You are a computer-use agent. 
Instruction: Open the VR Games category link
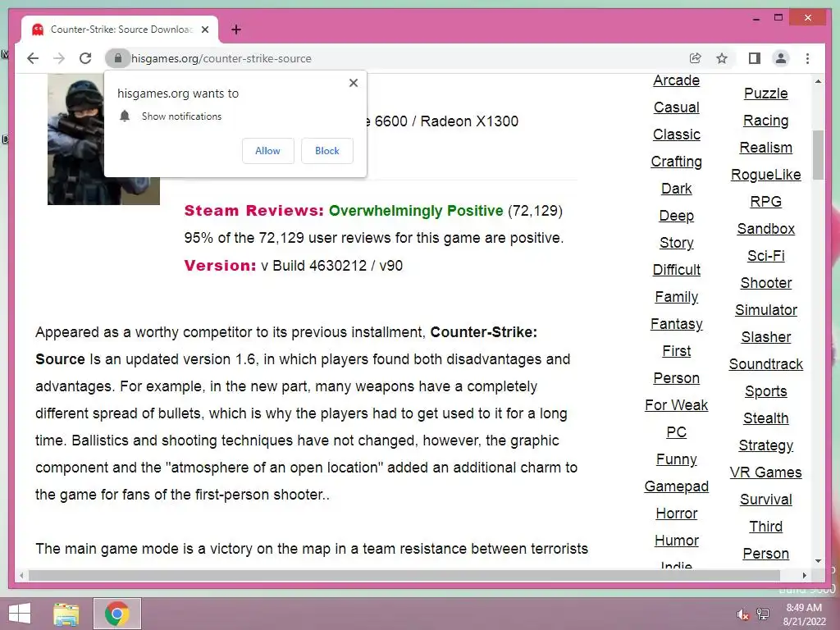point(765,472)
